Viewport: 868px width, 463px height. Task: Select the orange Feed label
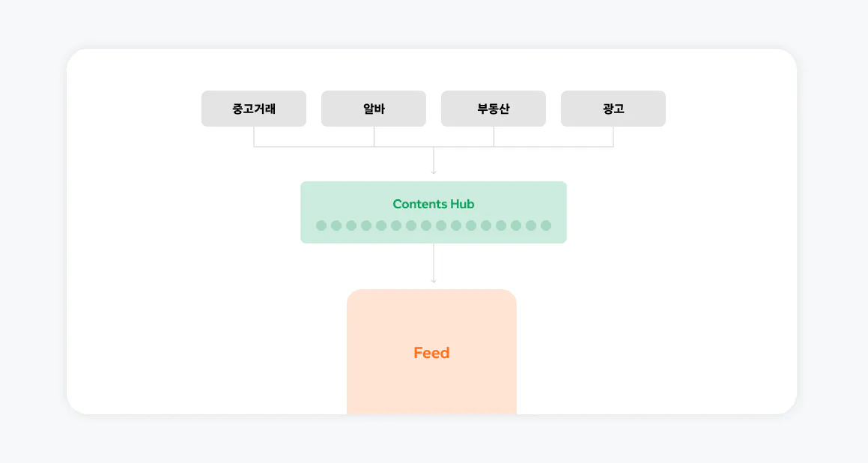tap(432, 353)
